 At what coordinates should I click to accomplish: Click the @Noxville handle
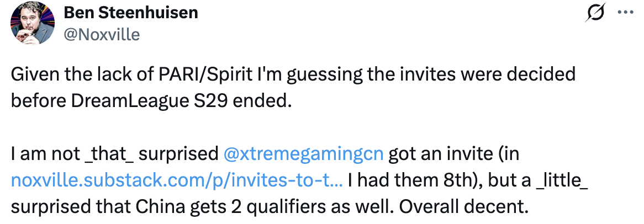pos(102,34)
